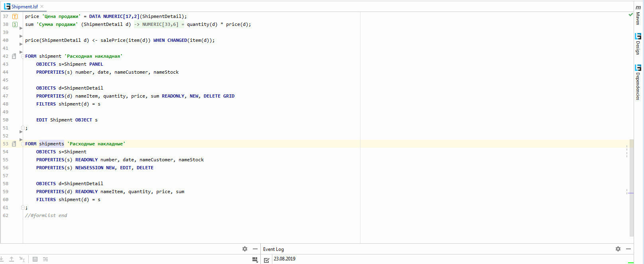Click the purple marker on the error stripe
The image size is (644, 264).
pyautogui.click(x=630, y=193)
